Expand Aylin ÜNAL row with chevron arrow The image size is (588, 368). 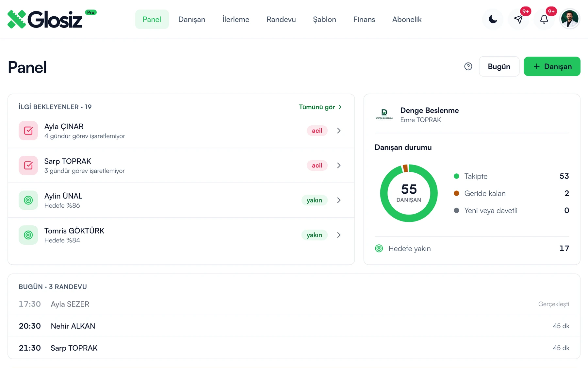click(x=339, y=200)
